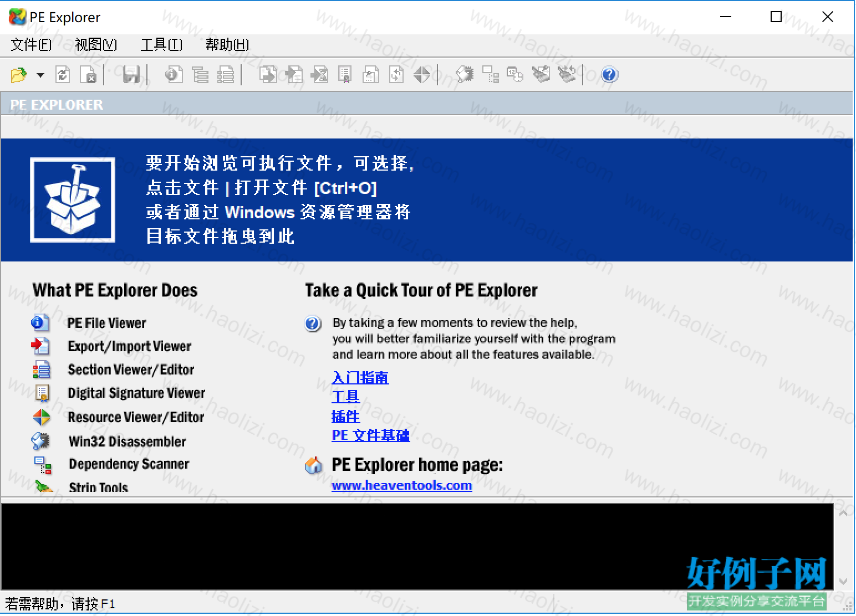Image resolution: width=856 pixels, height=616 pixels.
Task: Click the 'Resource Viewer/Editor' label
Action: coord(136,417)
